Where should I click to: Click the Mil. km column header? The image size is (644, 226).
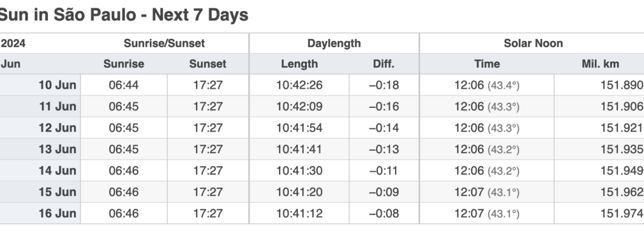[x=601, y=64]
